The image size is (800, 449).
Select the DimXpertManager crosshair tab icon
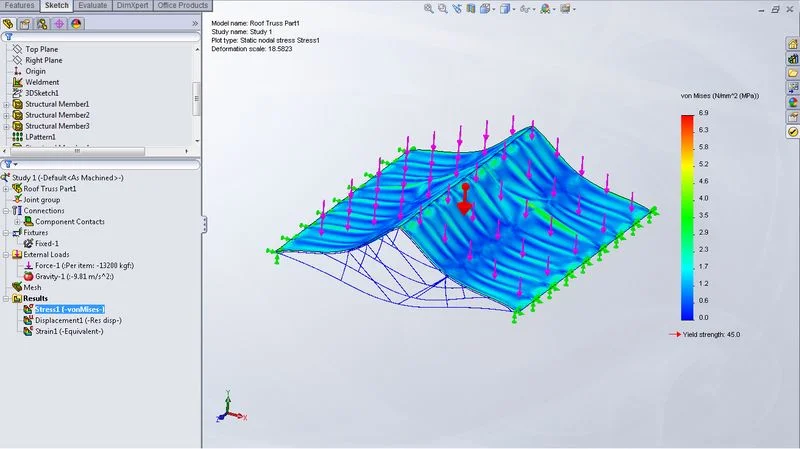point(58,23)
